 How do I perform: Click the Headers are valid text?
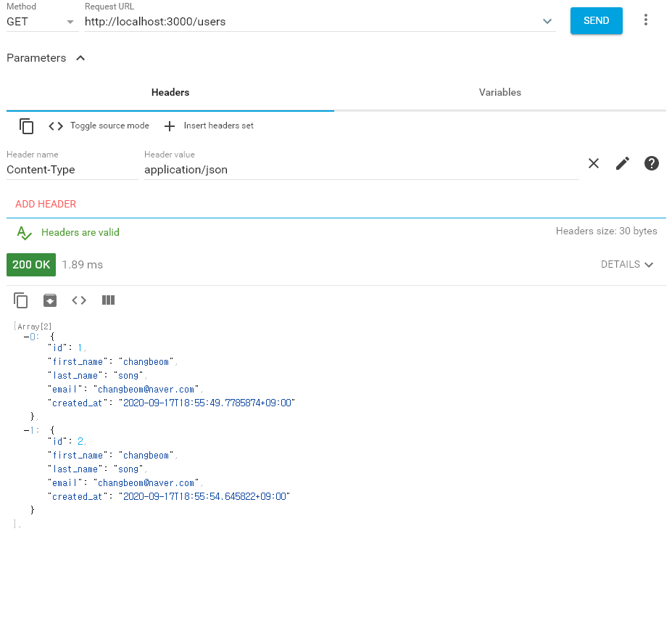[x=80, y=232]
